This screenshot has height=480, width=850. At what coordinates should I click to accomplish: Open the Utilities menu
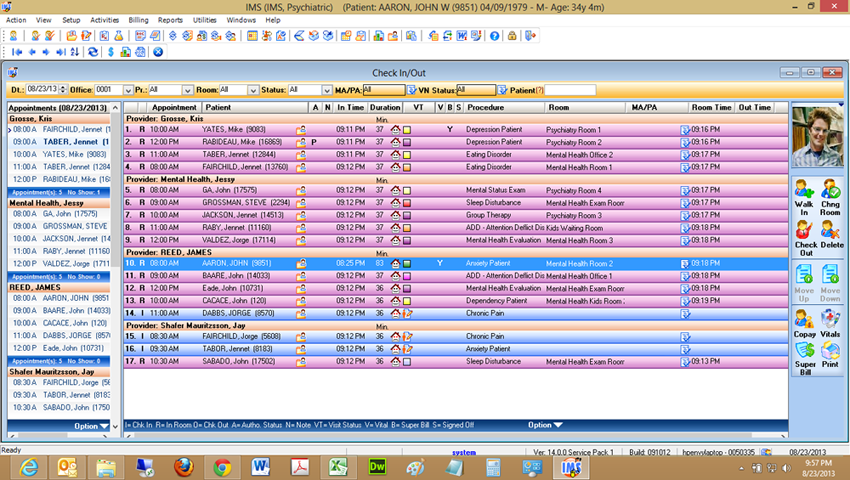(204, 20)
